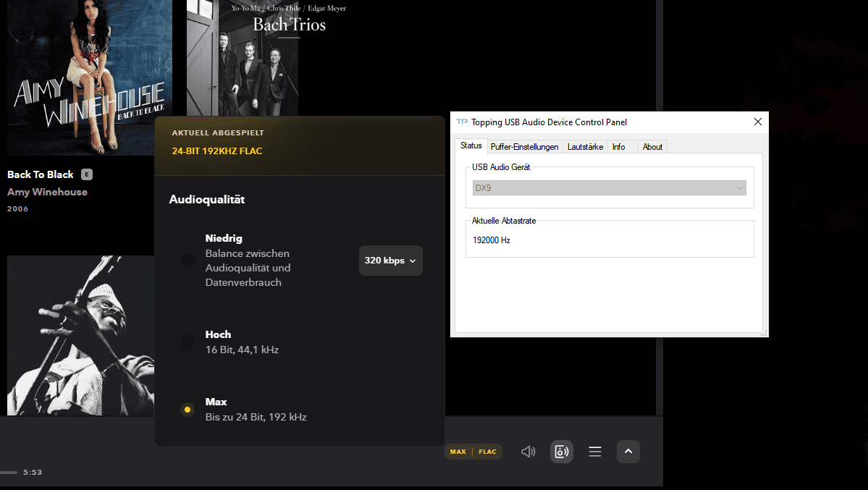This screenshot has height=490, width=868.
Task: Click the Topping TP logo icon
Action: tap(462, 122)
